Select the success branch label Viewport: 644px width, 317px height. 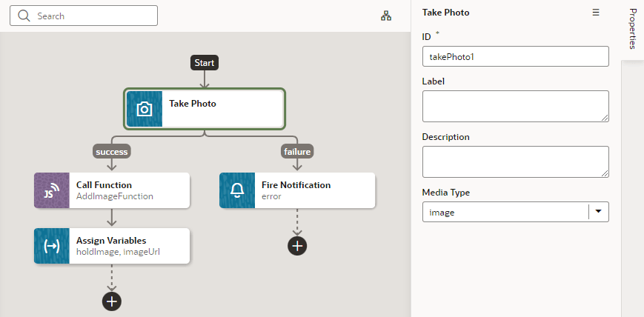[x=112, y=152]
